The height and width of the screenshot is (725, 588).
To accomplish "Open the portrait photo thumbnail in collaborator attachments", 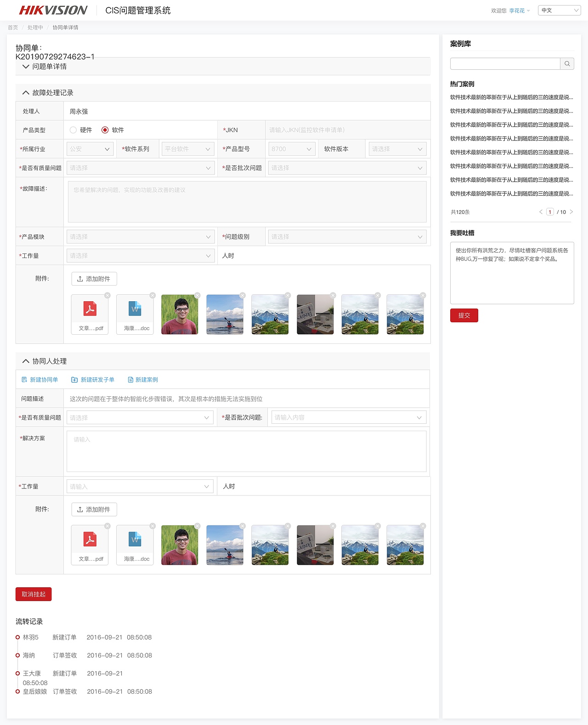I will click(180, 545).
